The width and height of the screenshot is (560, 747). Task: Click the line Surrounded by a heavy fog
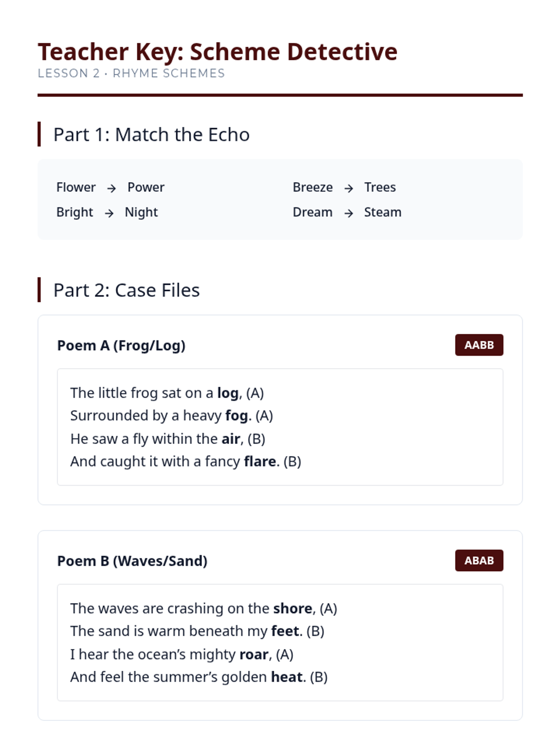171,416
